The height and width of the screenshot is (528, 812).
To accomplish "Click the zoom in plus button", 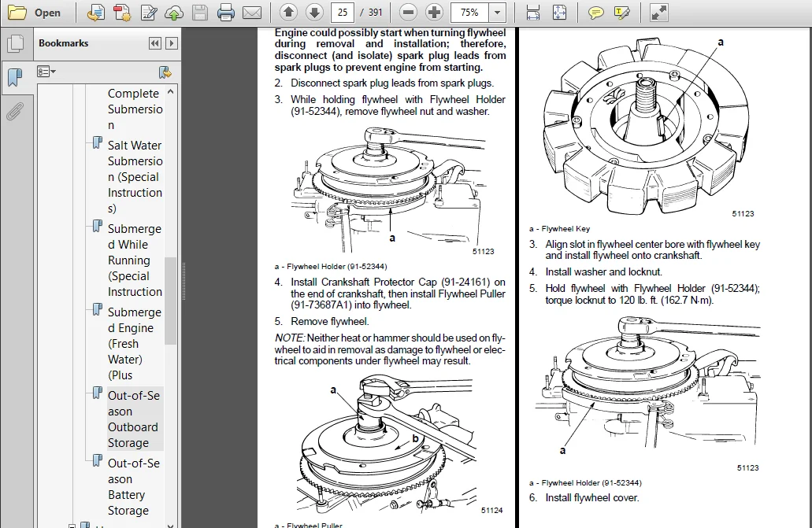I will 434,13.
